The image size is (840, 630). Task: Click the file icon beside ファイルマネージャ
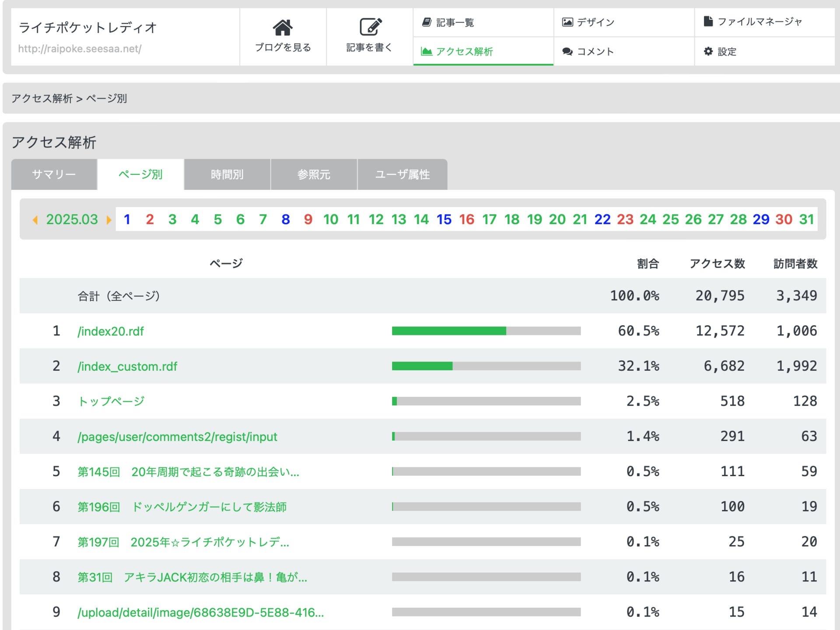[708, 21]
